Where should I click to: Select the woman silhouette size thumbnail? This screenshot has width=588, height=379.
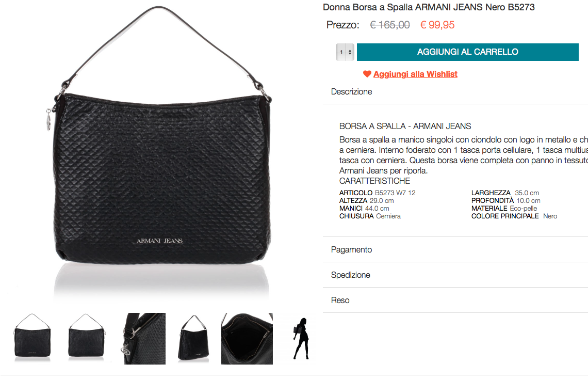[301, 339]
